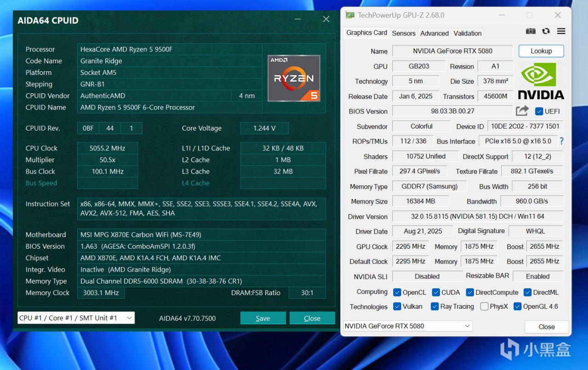Click the Bus Interface question mark icon

point(561,141)
